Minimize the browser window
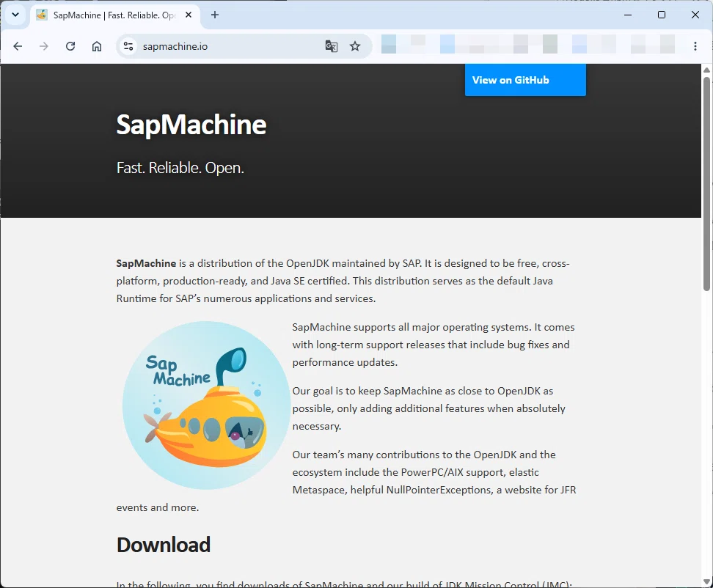Image resolution: width=713 pixels, height=588 pixels. click(628, 15)
